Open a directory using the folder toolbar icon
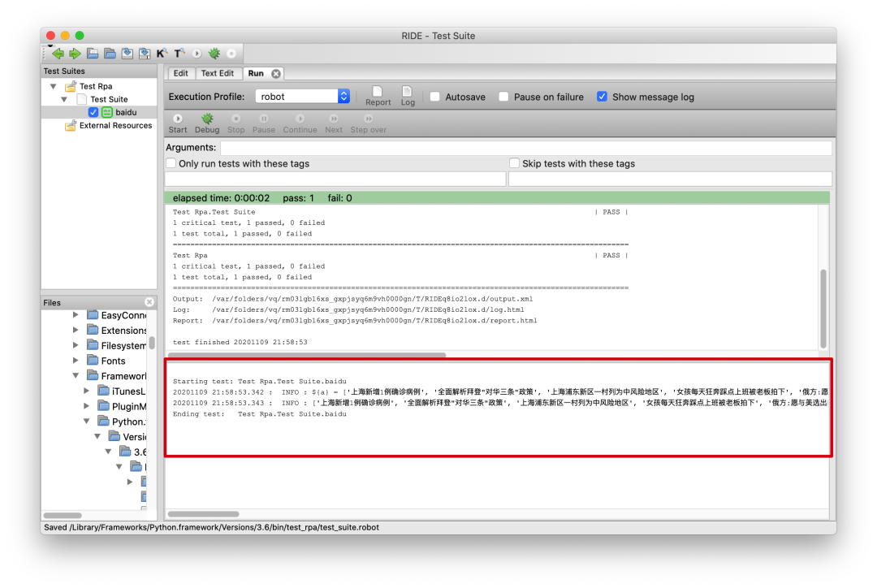This screenshot has width=877, height=588. [x=110, y=54]
